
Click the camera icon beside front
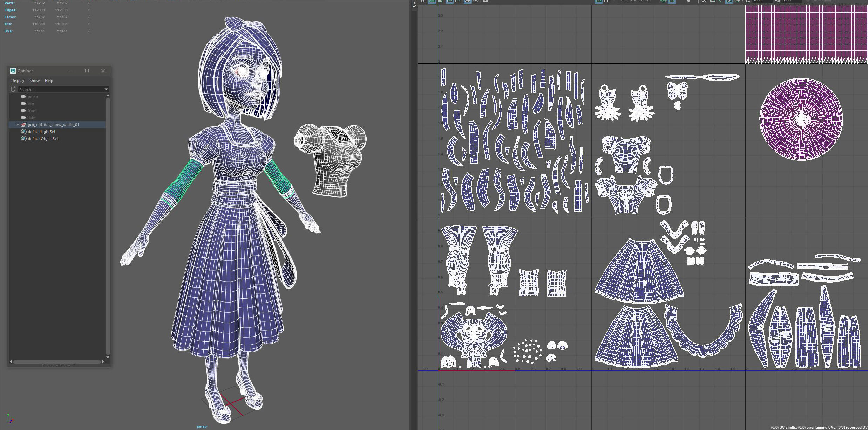click(x=24, y=111)
